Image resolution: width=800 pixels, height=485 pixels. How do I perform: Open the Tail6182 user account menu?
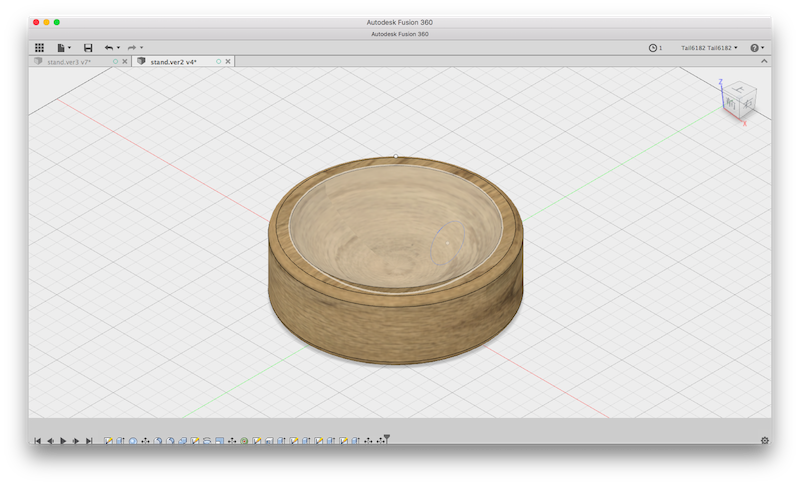tap(709, 47)
